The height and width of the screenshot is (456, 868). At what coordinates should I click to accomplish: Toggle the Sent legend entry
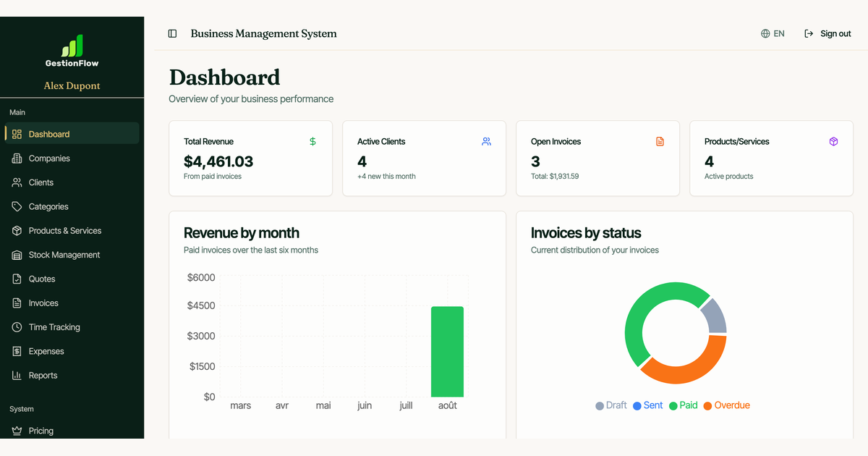648,405
